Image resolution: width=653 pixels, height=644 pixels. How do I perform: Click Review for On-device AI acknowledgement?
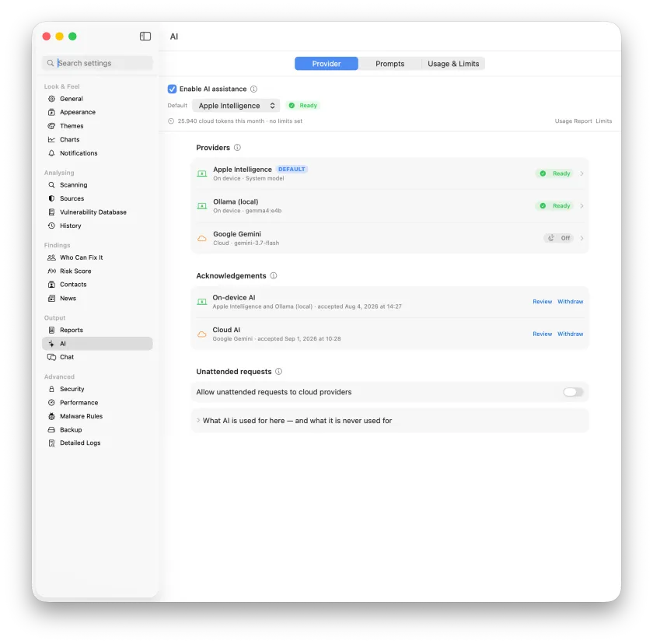coord(543,302)
